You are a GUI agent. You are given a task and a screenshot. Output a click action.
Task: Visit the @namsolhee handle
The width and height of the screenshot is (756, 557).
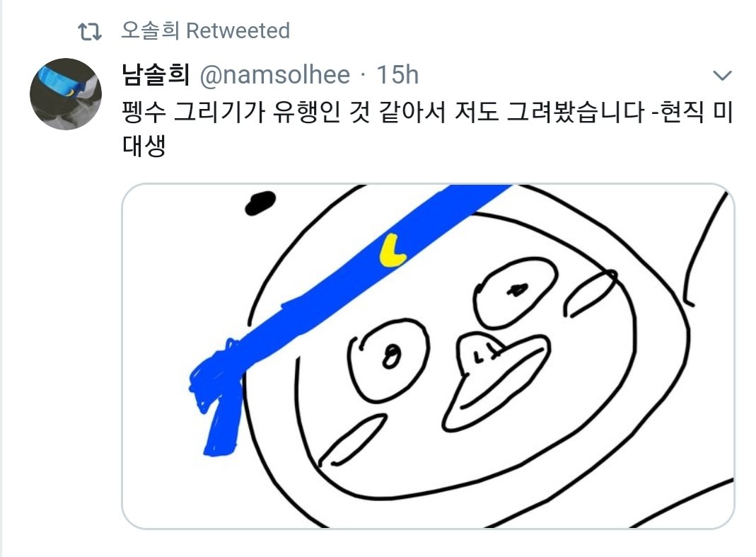click(275, 75)
